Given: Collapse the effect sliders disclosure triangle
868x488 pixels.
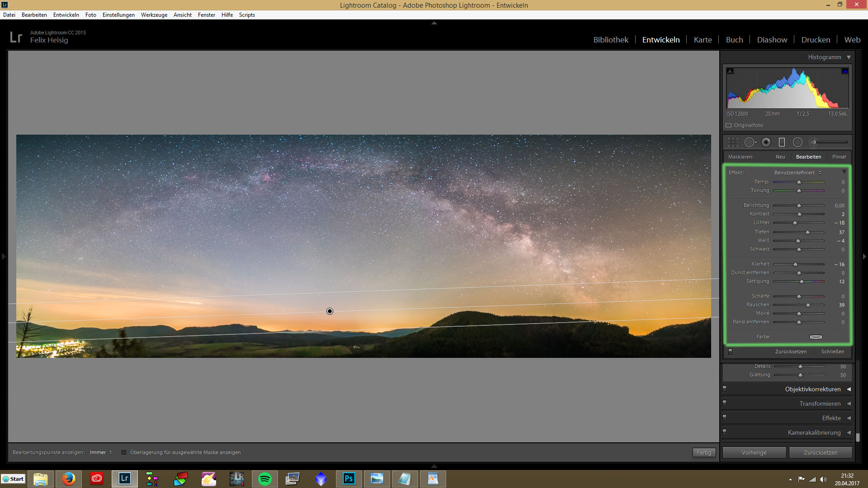Looking at the screenshot, I should tap(844, 172).
